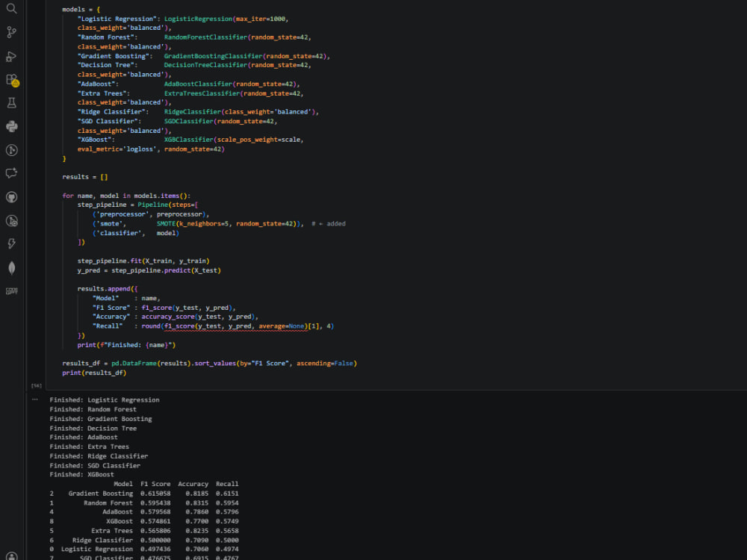Click on SGDClassifier constructor text
Image resolution: width=747 pixels, height=560 pixels.
tap(219, 122)
